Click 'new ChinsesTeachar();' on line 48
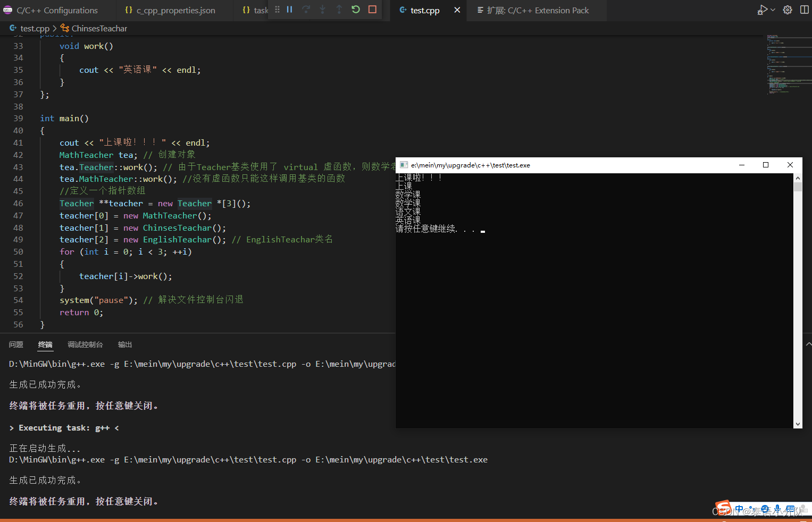Image resolution: width=812 pixels, height=522 pixels. pyautogui.click(x=175, y=228)
